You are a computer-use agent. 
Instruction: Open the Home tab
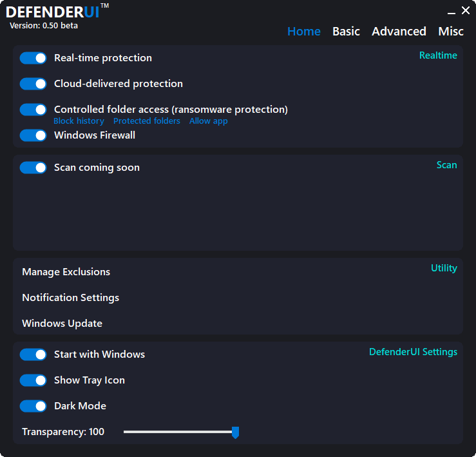(x=304, y=32)
